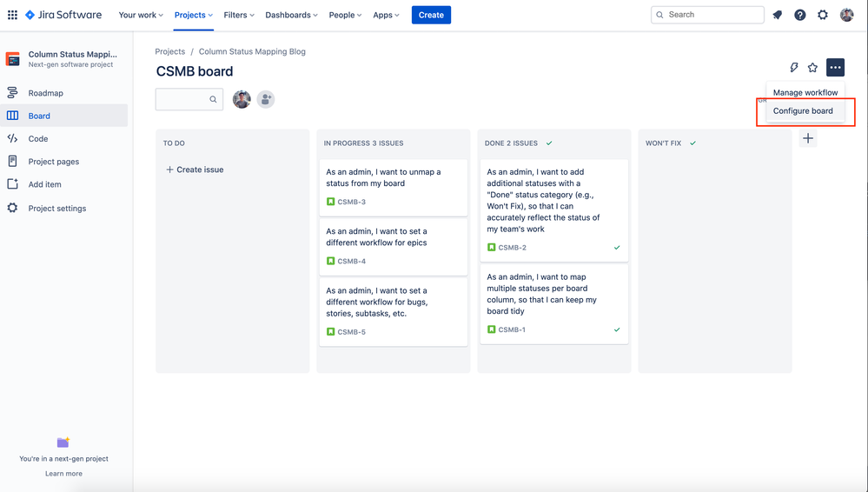This screenshot has width=868, height=492.
Task: Click the TO DO column header
Action: point(174,143)
